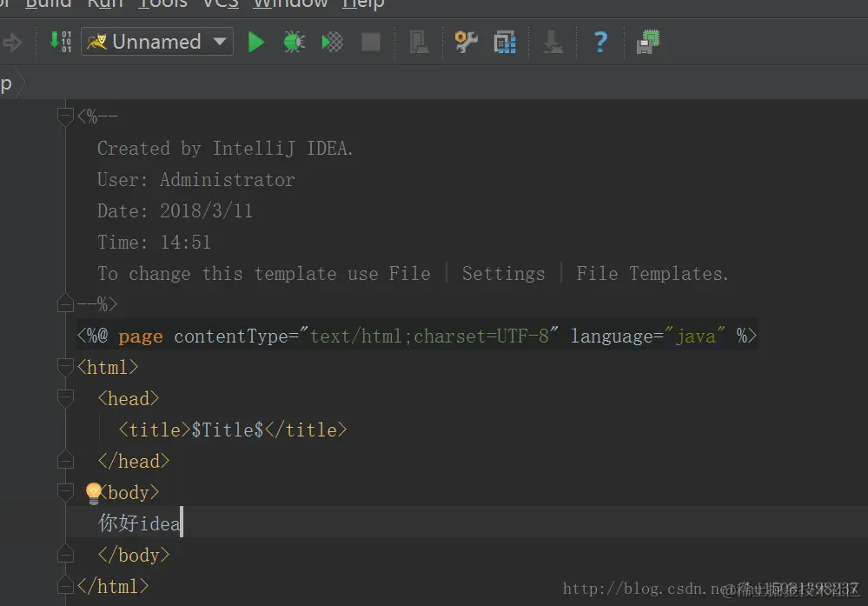Open the AVD/device manager icon
The height and width of the screenshot is (606, 868).
click(419, 42)
